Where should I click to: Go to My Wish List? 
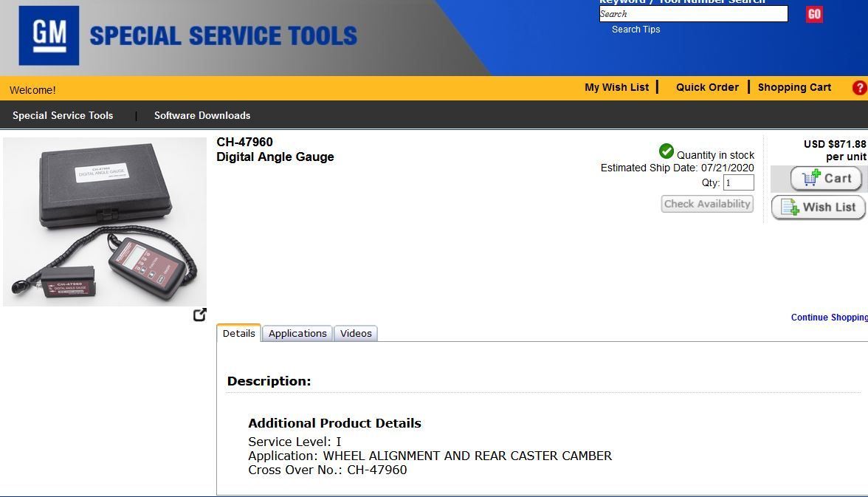click(617, 87)
